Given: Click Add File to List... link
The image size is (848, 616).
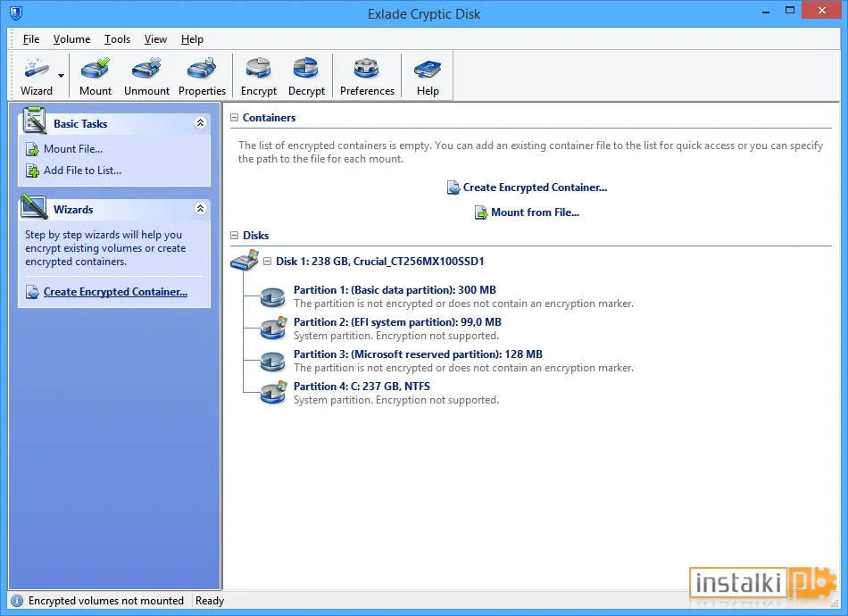Looking at the screenshot, I should (x=82, y=171).
